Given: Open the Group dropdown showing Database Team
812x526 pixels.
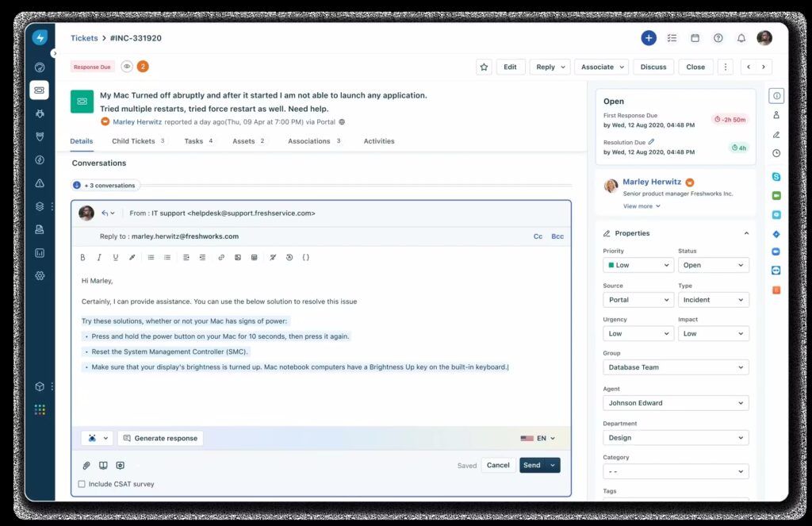Looking at the screenshot, I should (676, 367).
